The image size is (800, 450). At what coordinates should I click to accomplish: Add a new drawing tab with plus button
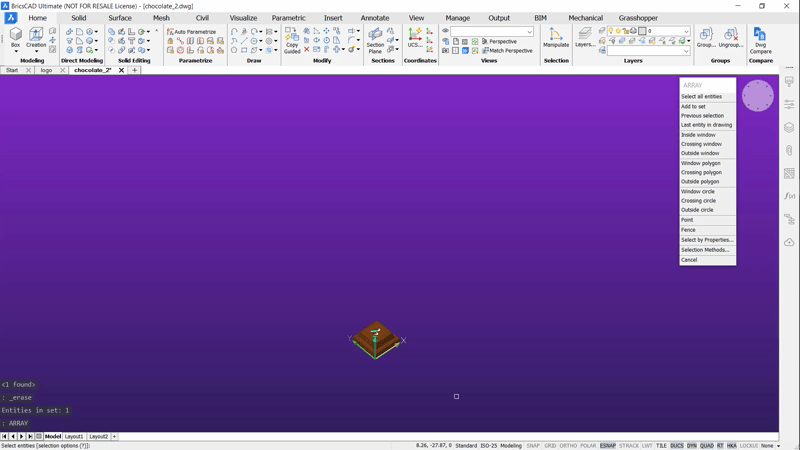coord(134,70)
